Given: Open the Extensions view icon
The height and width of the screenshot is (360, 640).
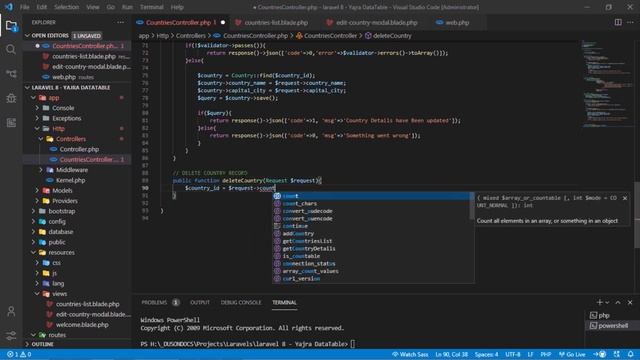Looking at the screenshot, I should [11, 122].
